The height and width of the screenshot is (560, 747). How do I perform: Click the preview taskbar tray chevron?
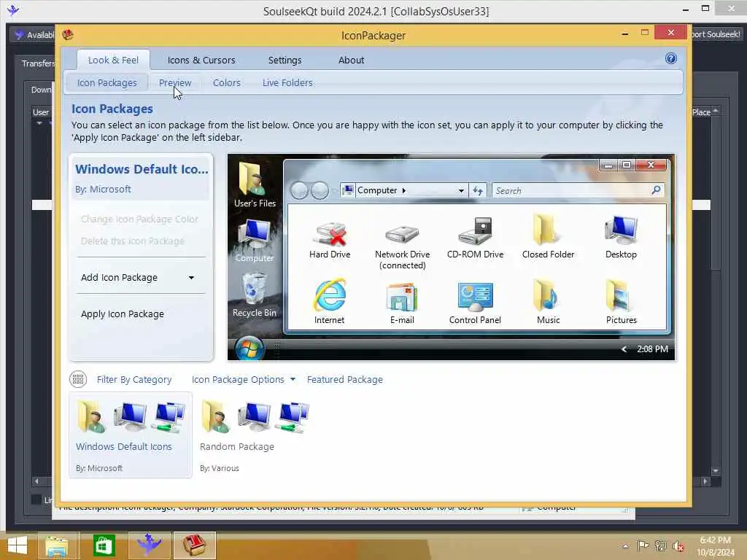pos(624,349)
